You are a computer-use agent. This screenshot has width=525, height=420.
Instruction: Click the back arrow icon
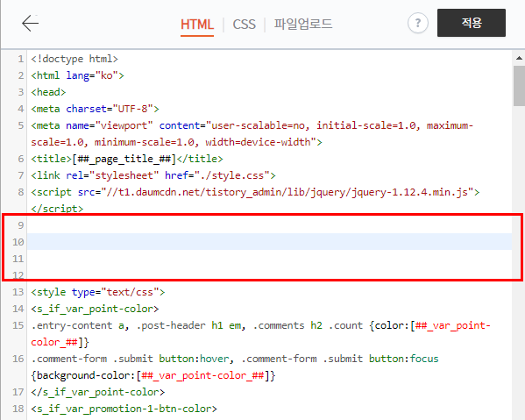point(31,24)
